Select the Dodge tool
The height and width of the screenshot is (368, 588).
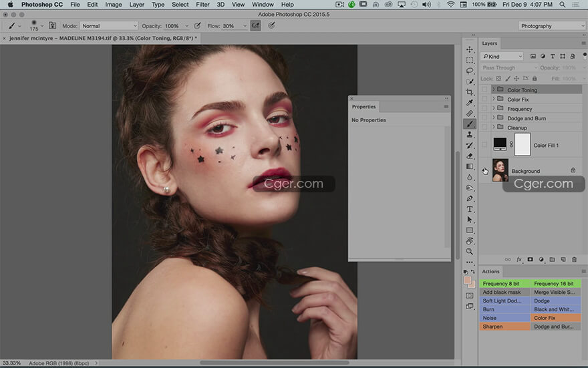coord(470,188)
